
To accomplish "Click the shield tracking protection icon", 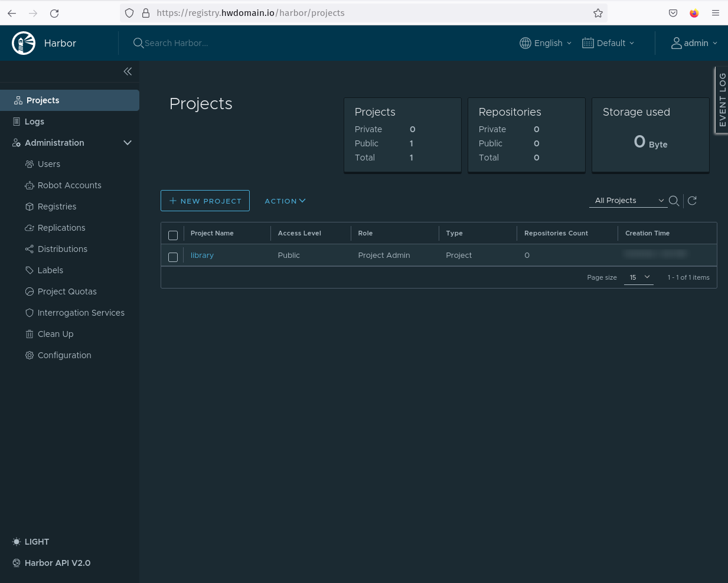I will click(129, 13).
